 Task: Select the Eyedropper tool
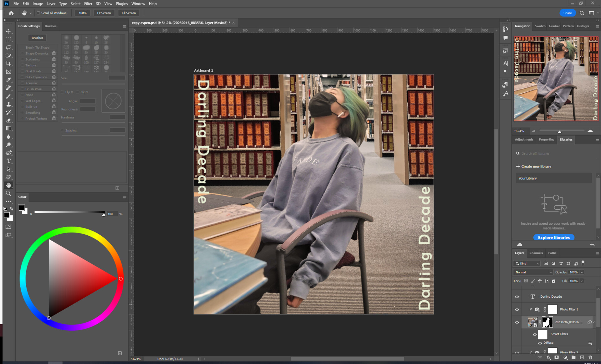click(8, 80)
